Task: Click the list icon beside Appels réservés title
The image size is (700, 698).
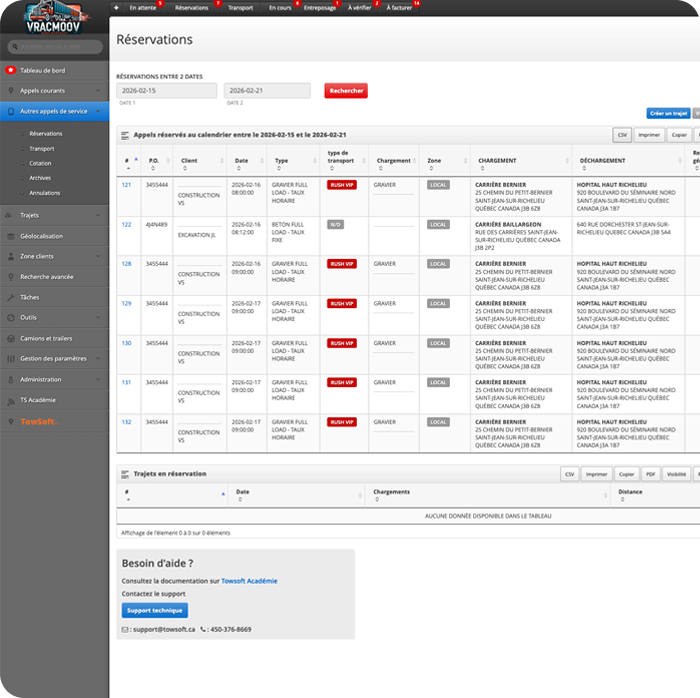Action: coord(125,135)
